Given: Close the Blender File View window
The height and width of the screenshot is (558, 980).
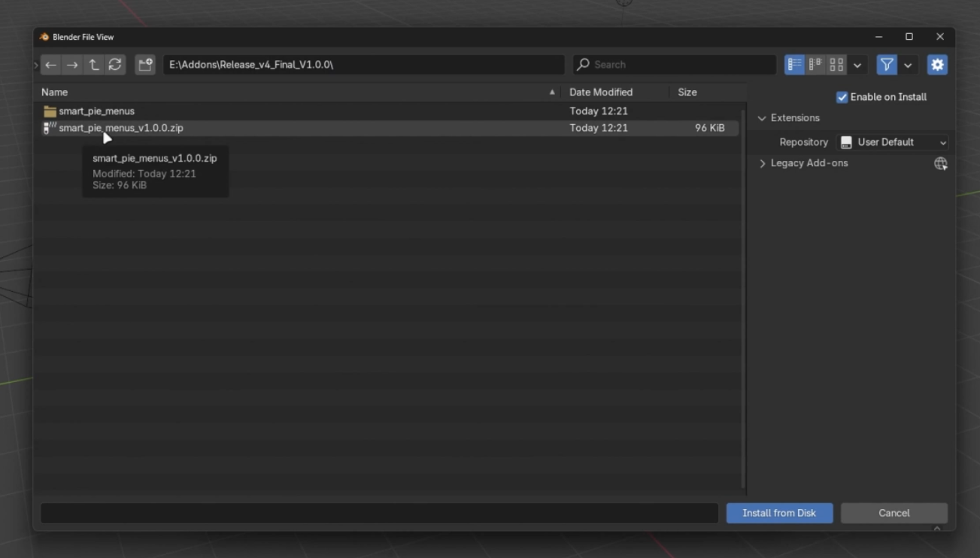Looking at the screenshot, I should tap(940, 37).
